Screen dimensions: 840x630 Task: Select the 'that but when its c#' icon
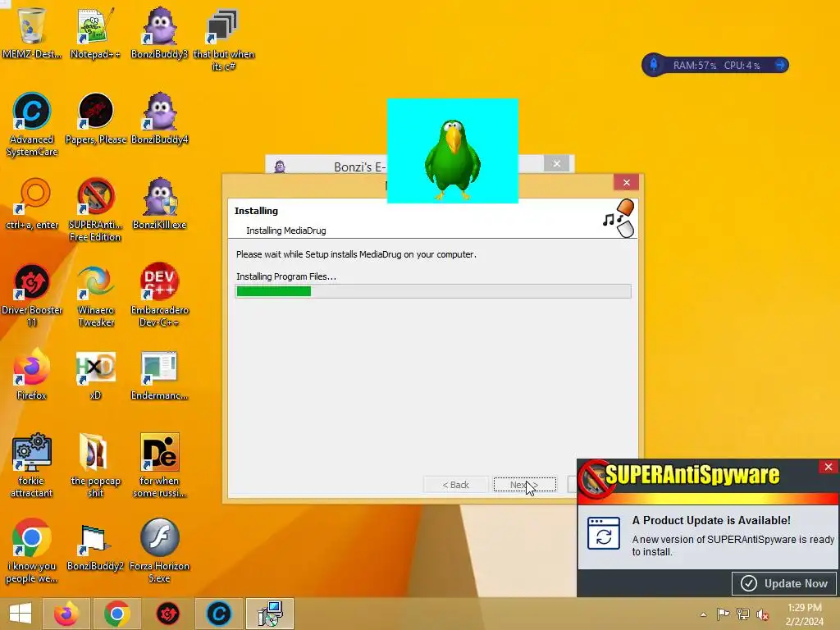coord(223,39)
